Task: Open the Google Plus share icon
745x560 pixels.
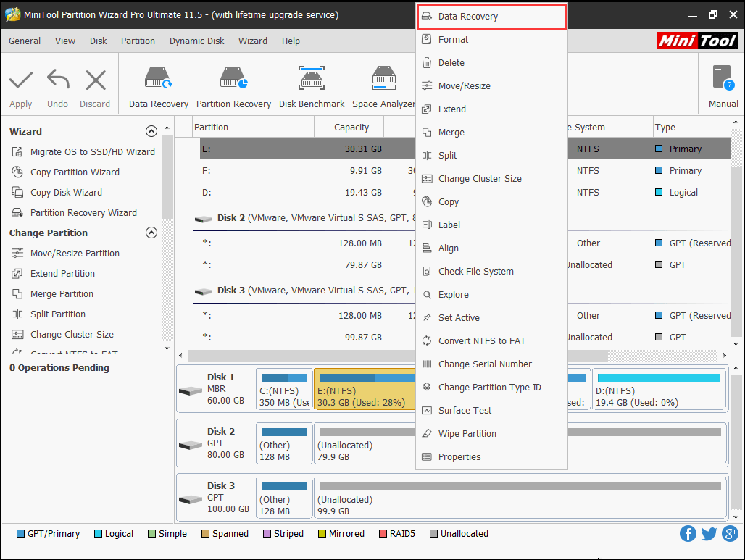Action: pos(730,533)
